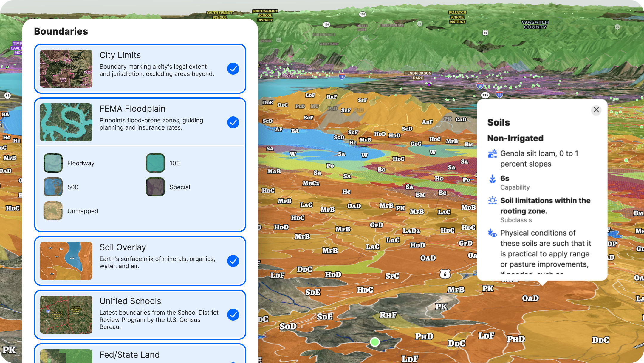This screenshot has width=644, height=363.
Task: Open the City Limits map thumbnail
Action: 66,69
